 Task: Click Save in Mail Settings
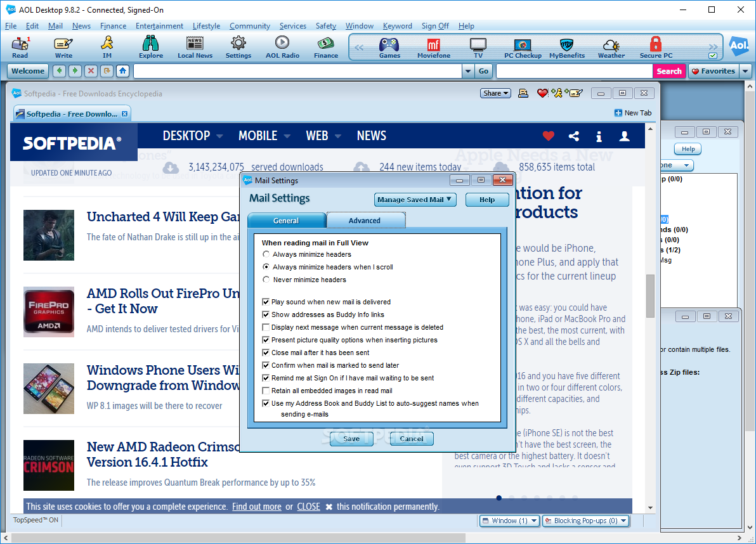351,439
